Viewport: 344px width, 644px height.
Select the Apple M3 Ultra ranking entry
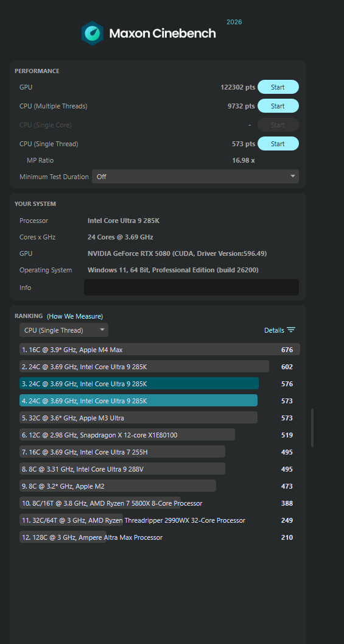[160, 418]
